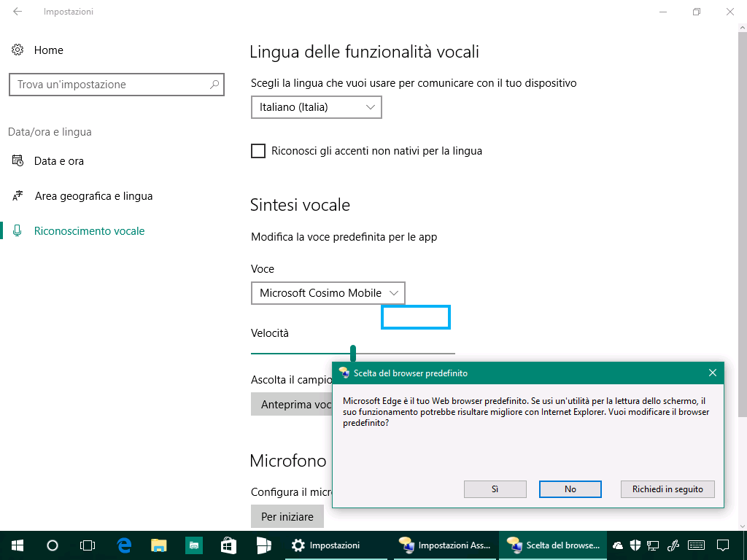Click OneDrive cloud icon in system tray
This screenshot has width=747, height=560.
coord(618,545)
